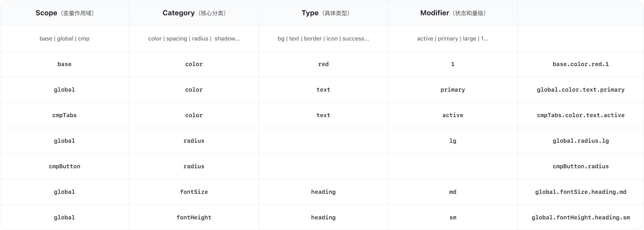Click the base.color.red.1 token name
The height and width of the screenshot is (230, 644).
pyautogui.click(x=581, y=64)
